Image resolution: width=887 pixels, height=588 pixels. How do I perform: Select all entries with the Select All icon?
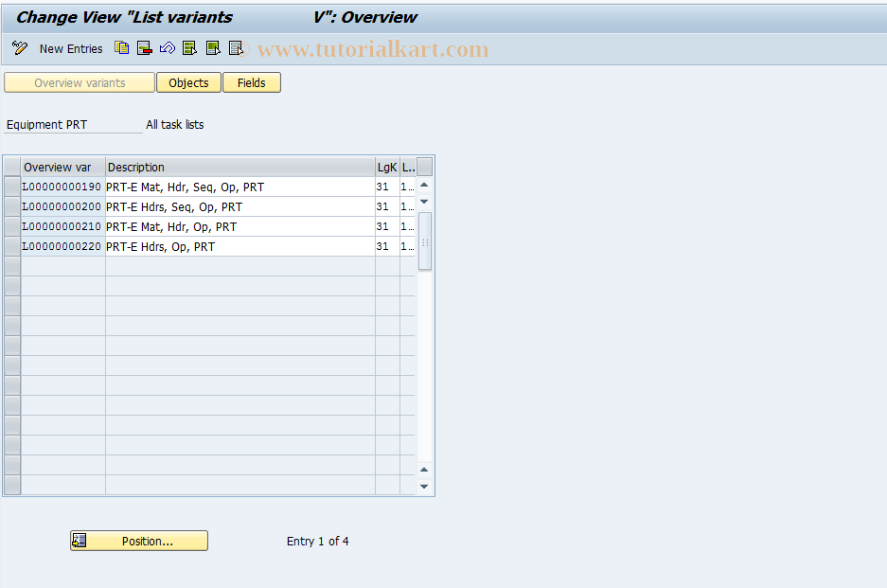click(x=189, y=47)
